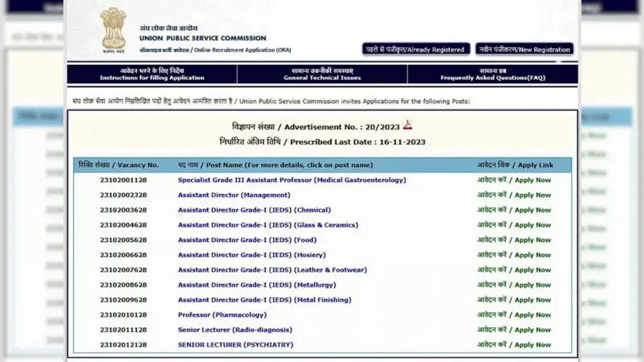Image resolution: width=644 pixels, height=362 pixels.
Task: Click the PDF icon beside Advertisement No. 20/2023
Action: click(407, 126)
